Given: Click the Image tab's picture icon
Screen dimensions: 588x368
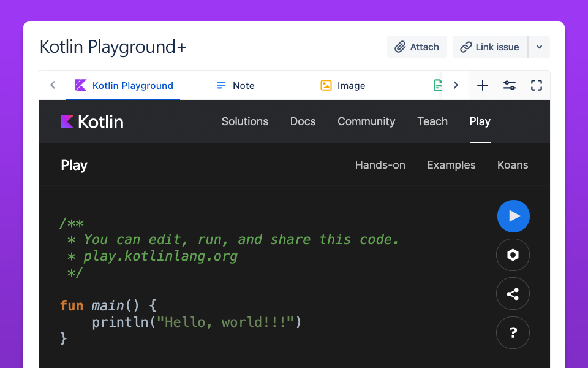Looking at the screenshot, I should 326,85.
